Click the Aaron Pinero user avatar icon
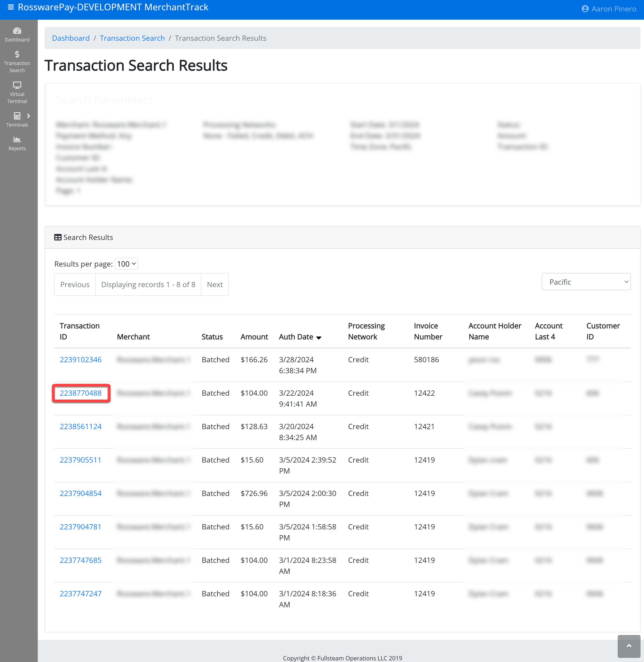 [x=585, y=9]
